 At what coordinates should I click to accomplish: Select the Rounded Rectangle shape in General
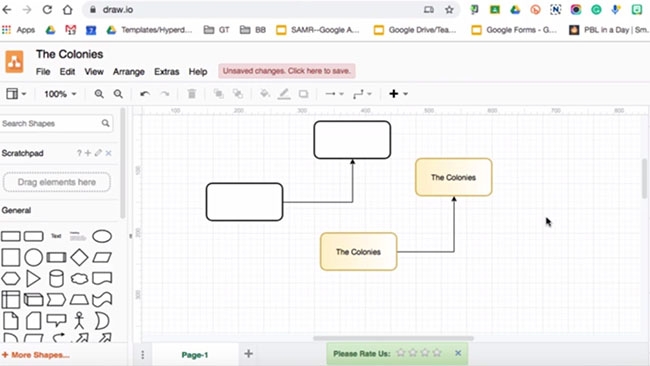click(x=34, y=237)
